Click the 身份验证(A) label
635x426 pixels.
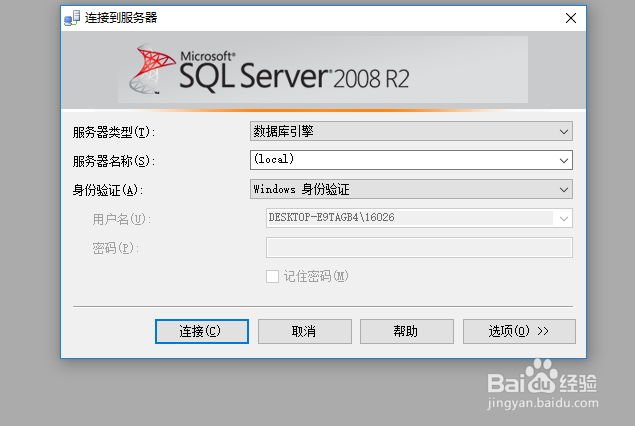tap(108, 190)
